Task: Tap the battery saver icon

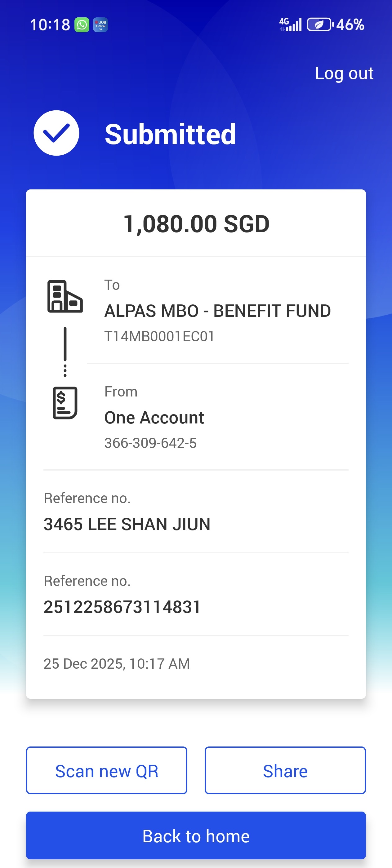Action: click(x=320, y=24)
